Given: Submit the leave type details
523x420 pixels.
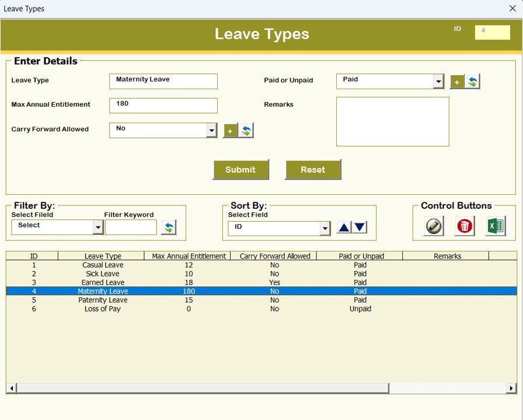Looking at the screenshot, I should point(241,170).
